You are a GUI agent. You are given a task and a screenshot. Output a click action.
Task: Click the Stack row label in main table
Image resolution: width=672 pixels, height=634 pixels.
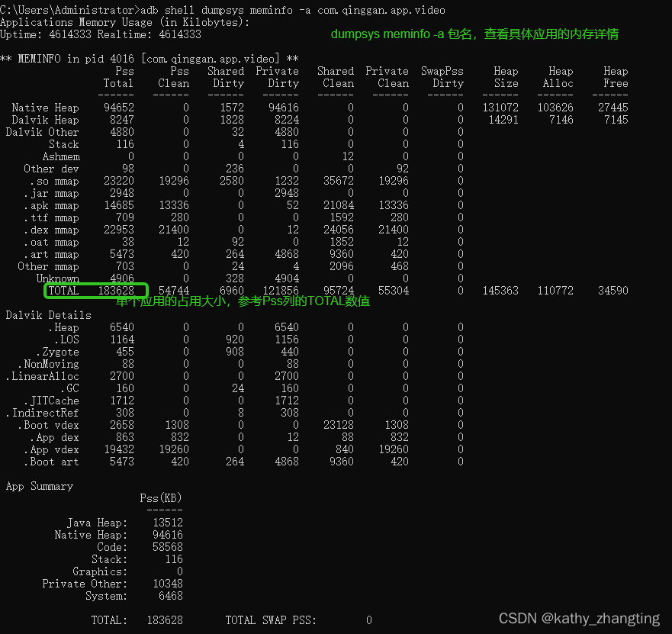(x=64, y=144)
